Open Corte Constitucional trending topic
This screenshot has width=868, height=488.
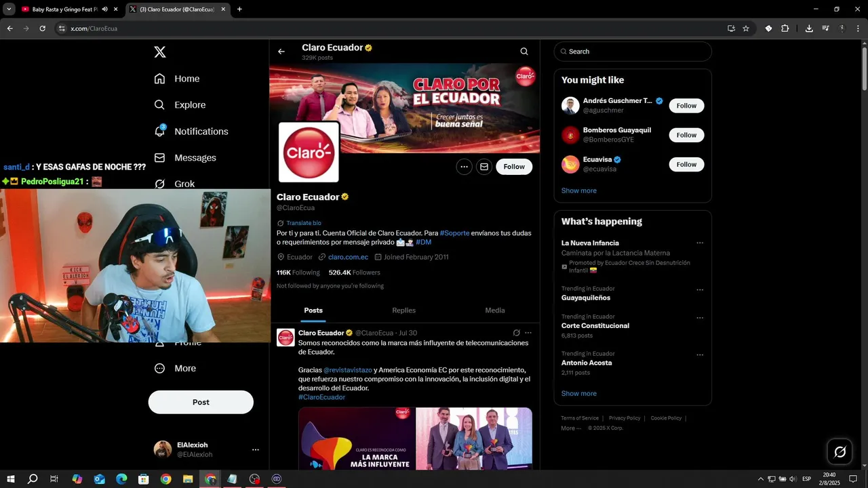click(x=595, y=326)
